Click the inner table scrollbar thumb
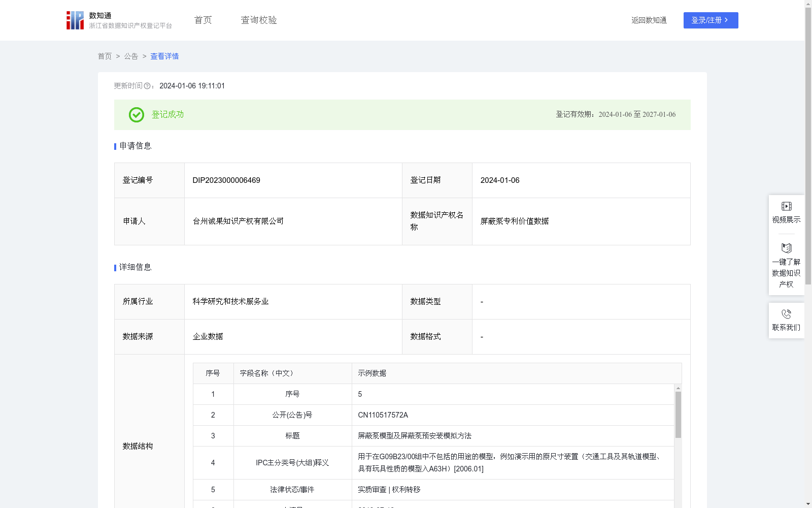Viewport: 812px width, 508px height. click(x=678, y=415)
